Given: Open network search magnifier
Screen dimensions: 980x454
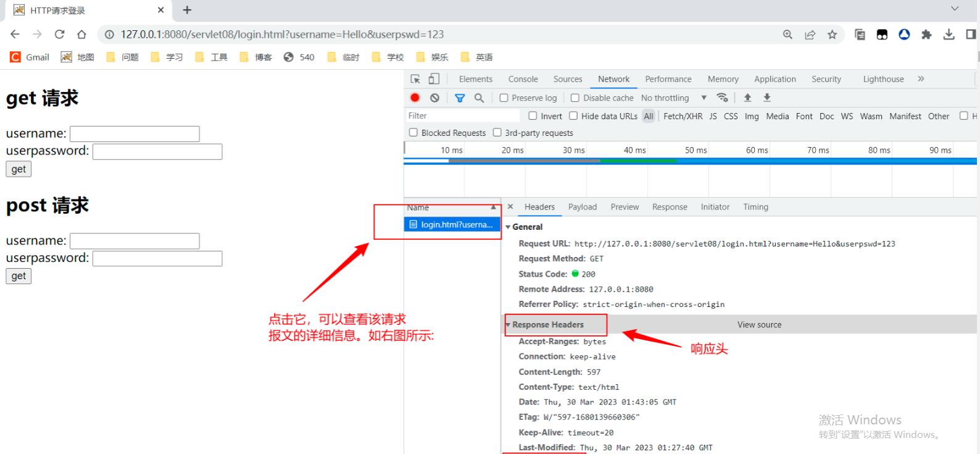Looking at the screenshot, I should click(479, 98).
